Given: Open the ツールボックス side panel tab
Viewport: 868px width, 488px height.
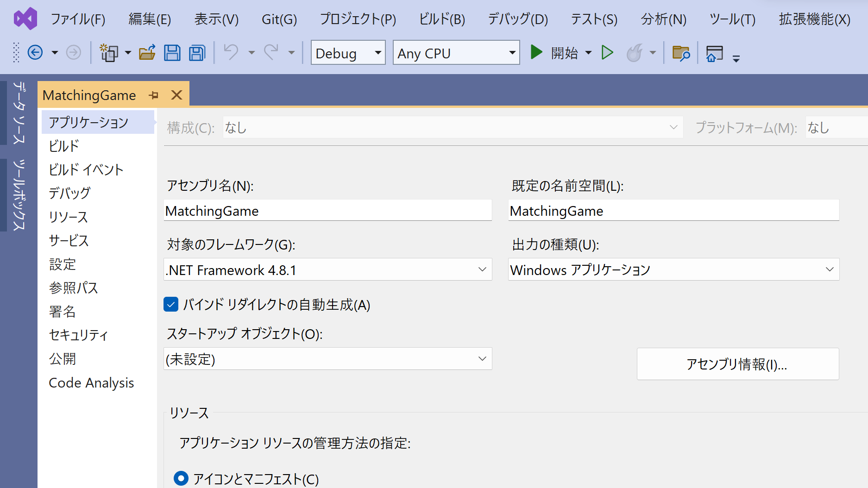Looking at the screenshot, I should point(19,195).
